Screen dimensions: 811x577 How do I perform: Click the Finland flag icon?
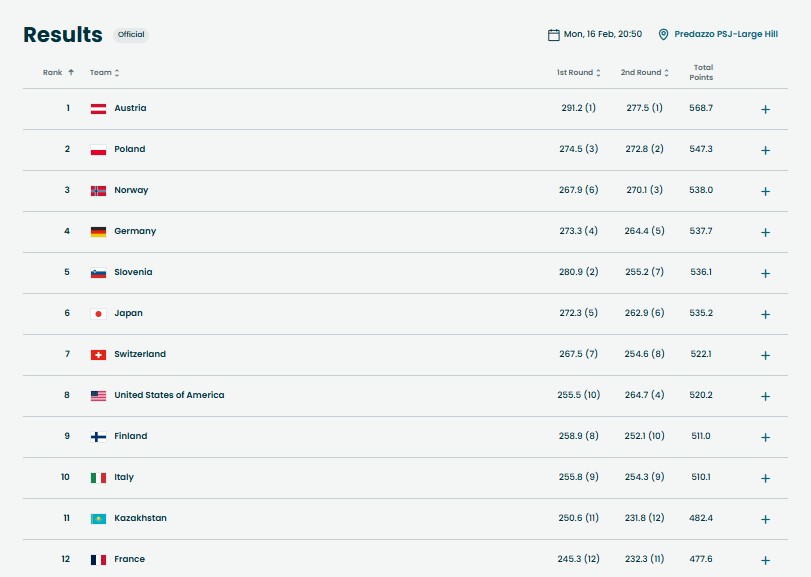coord(98,436)
